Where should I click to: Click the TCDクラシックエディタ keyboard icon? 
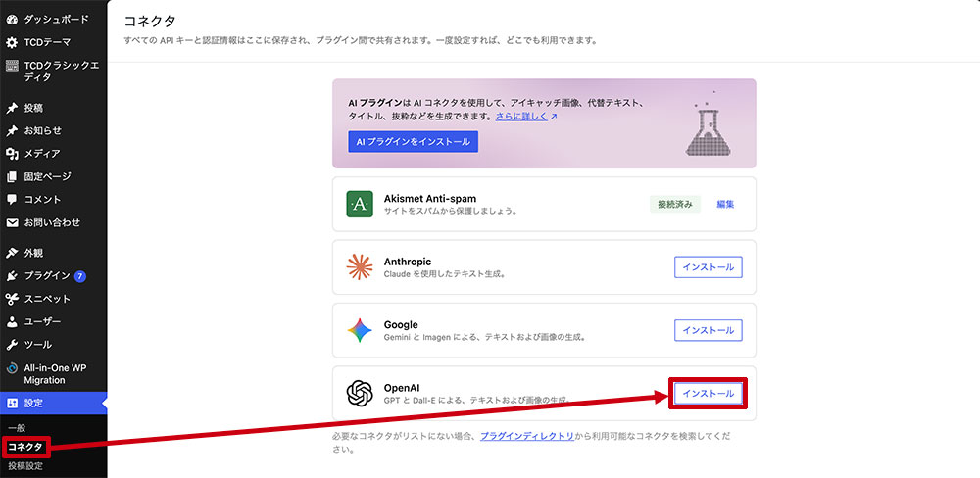click(11, 65)
